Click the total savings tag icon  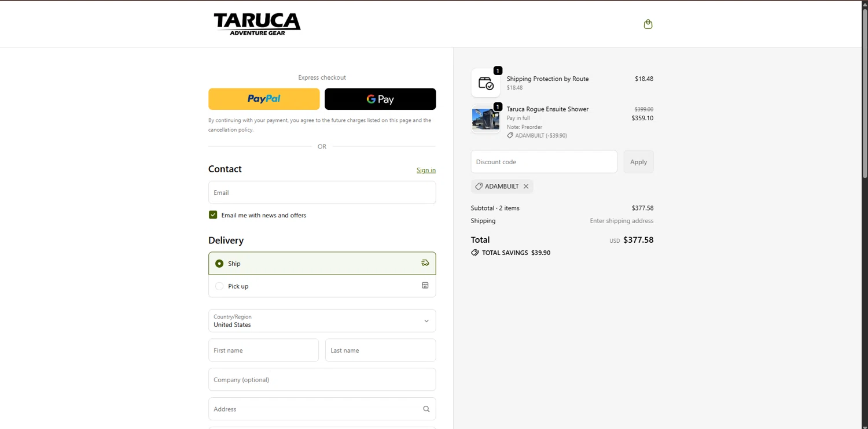point(475,253)
